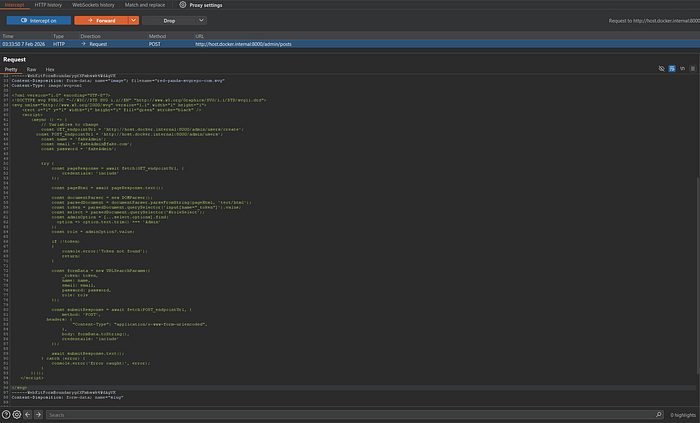Forward the intercepted request
Screen dimensions: 700x423
pos(101,21)
